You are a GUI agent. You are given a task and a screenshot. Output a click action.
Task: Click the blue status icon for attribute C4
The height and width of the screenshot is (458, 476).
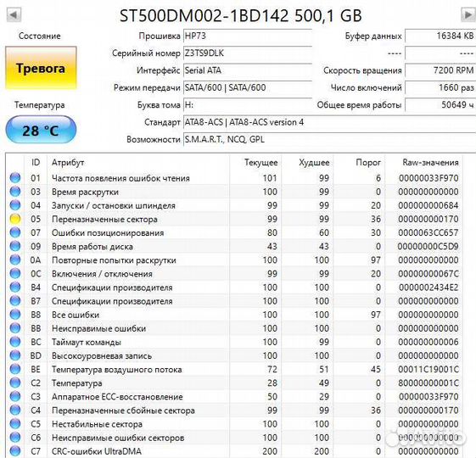coord(15,410)
